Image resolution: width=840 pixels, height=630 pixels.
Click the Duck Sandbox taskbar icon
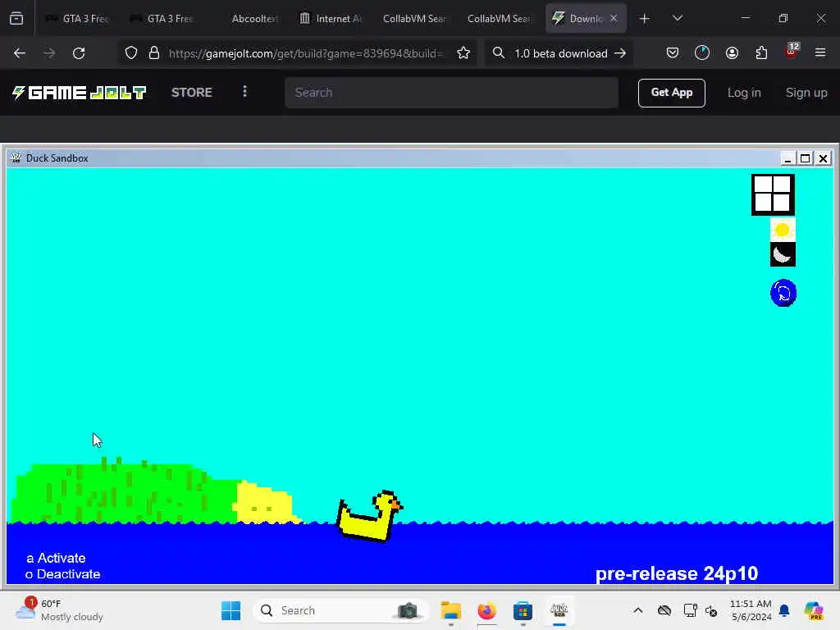[x=559, y=610]
